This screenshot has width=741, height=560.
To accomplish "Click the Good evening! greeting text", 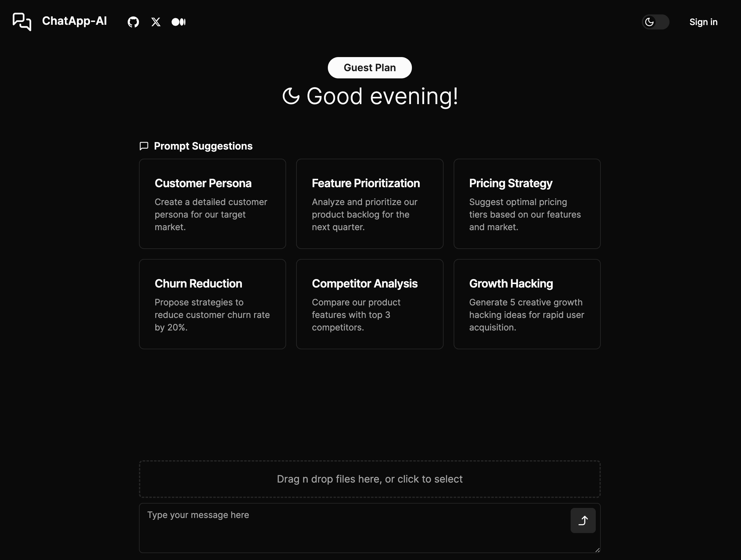I will coord(382,96).
